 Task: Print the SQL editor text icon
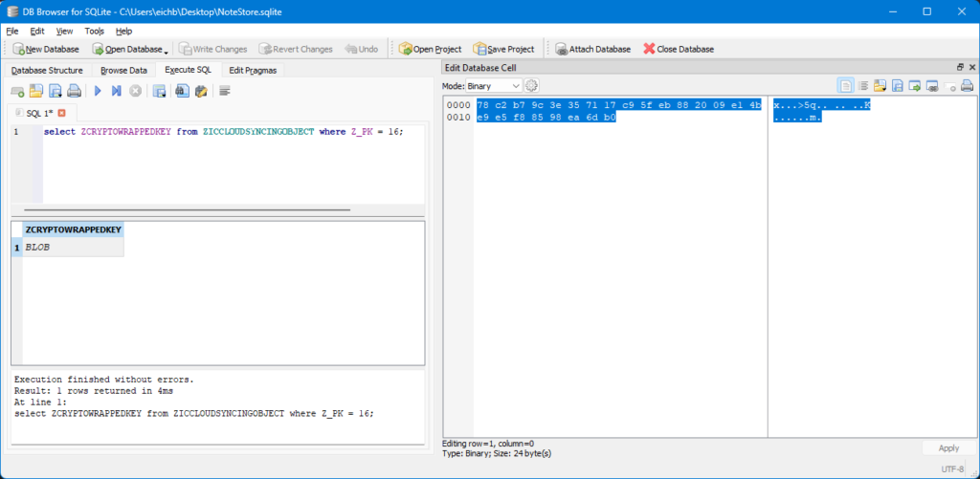[x=74, y=91]
